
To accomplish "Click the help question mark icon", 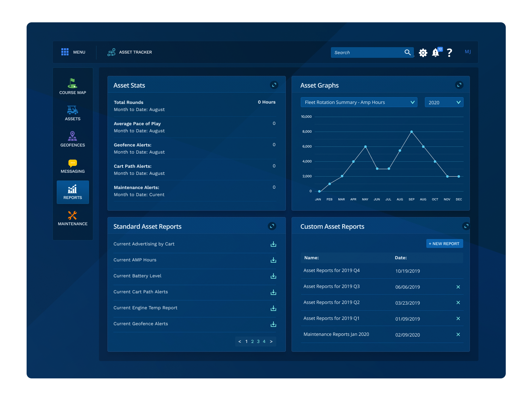I will coord(449,53).
